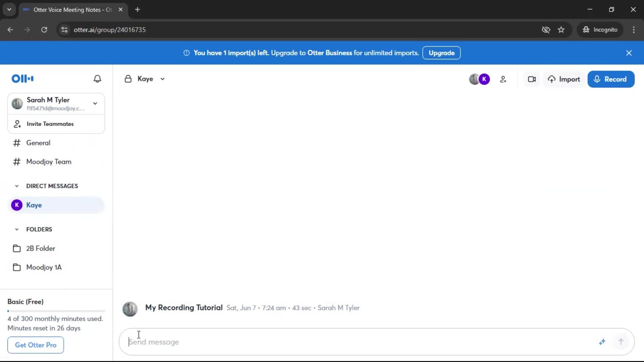Click the Incognito indicator
Screen dimensions: 644x362
[x=600, y=30]
